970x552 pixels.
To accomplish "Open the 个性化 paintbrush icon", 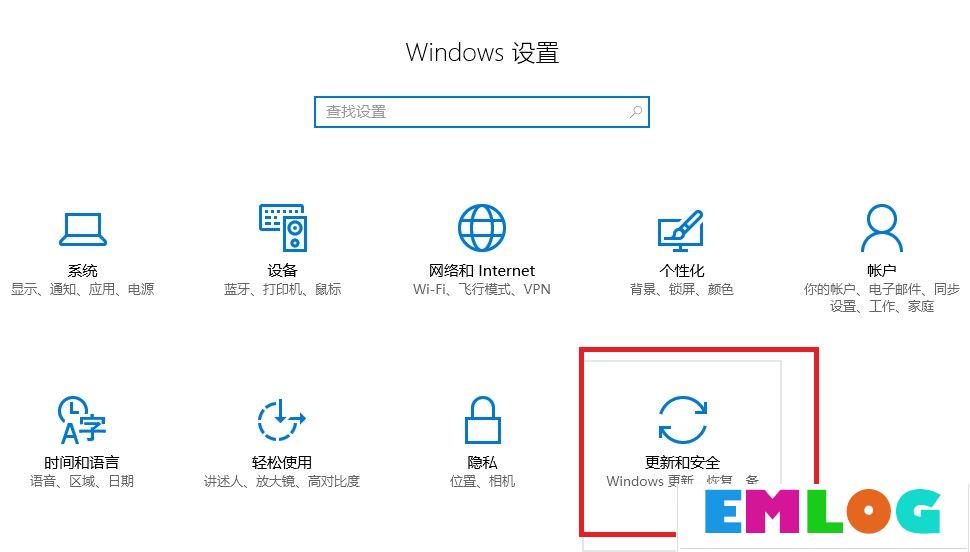I will tap(680, 230).
